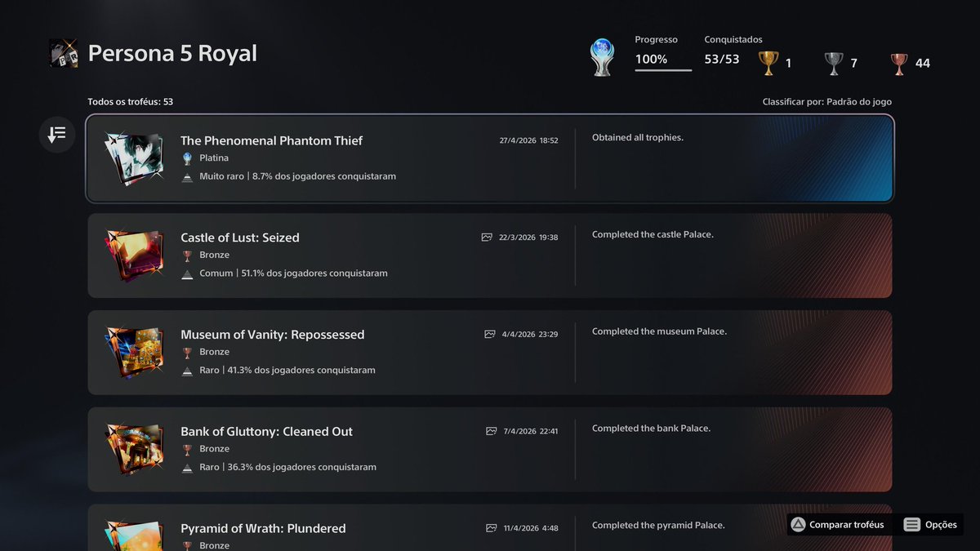This screenshot has width=980, height=551.
Task: Open Classificar por: Padrão do jogo sorting
Action: pos(826,102)
